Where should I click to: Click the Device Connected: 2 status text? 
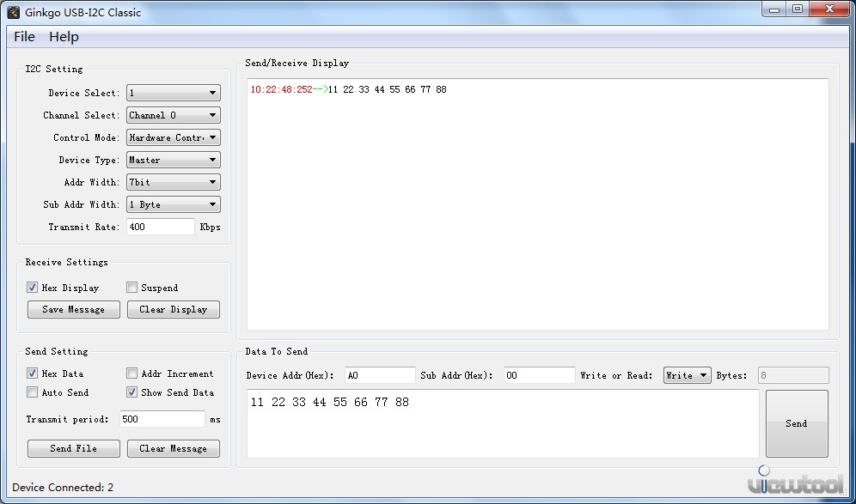63,487
